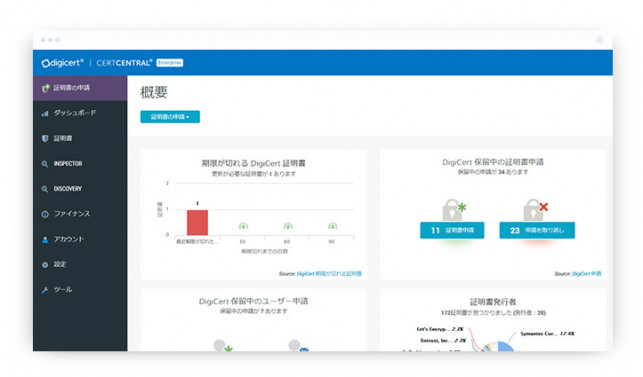Click the 23 申請を取り消し button
The width and height of the screenshot is (643, 377).
coord(537,231)
